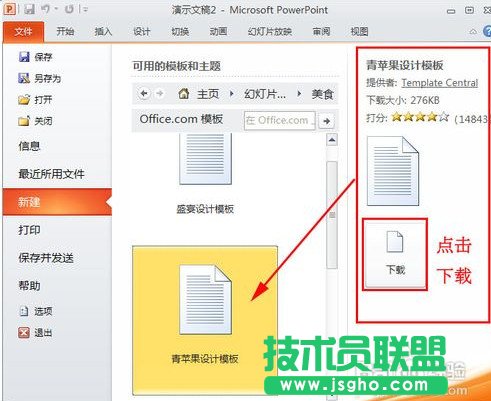Open the 审阅 ribbon tab
491x401 pixels.
click(321, 32)
